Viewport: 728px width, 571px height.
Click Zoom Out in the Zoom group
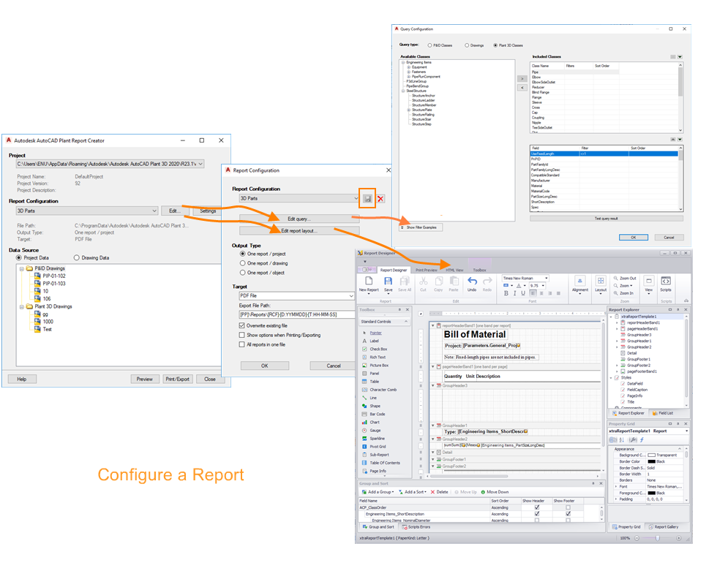tap(625, 279)
